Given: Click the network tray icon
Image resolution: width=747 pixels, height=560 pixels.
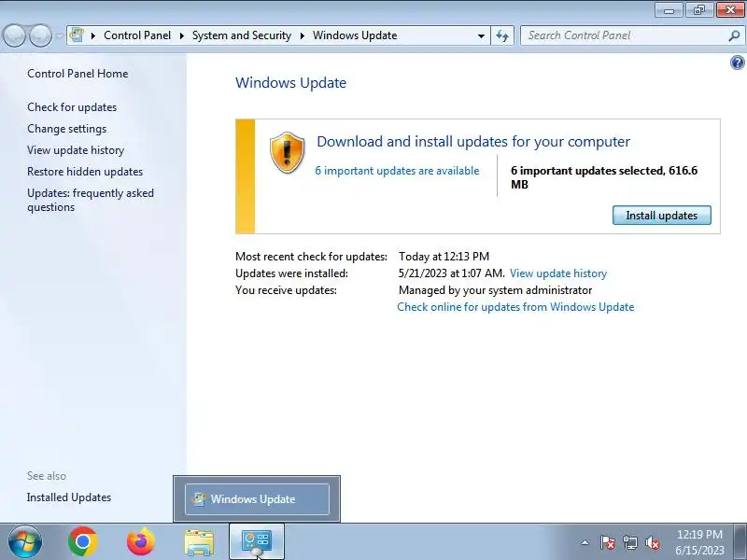Looking at the screenshot, I should pyautogui.click(x=629, y=542).
